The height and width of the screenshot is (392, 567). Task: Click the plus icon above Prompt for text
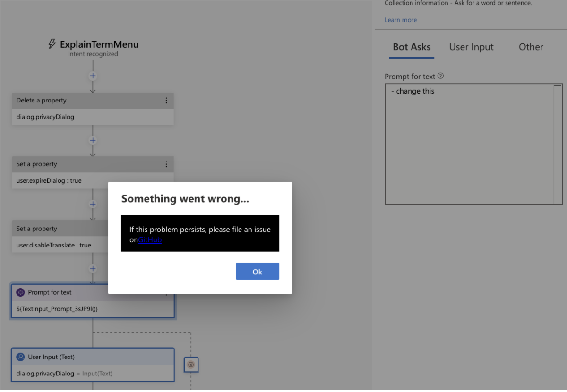[x=93, y=268]
